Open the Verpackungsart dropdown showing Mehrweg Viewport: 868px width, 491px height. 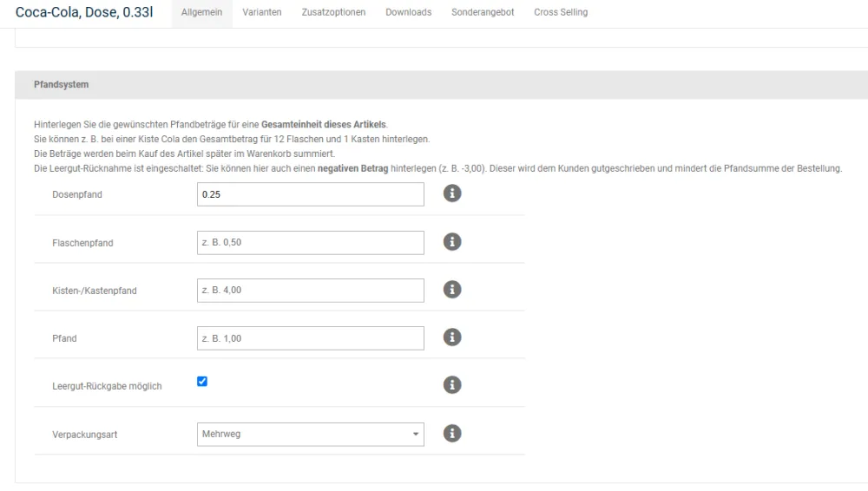tap(311, 435)
